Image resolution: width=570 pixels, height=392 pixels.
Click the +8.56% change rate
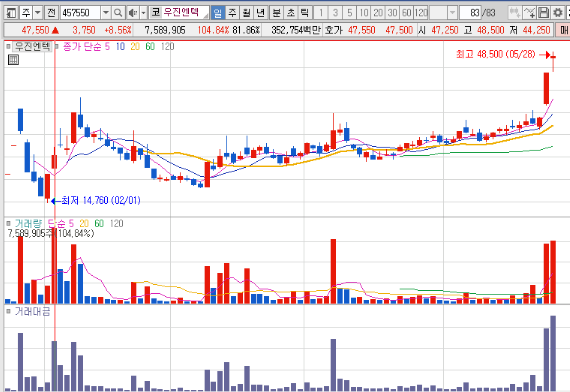click(x=118, y=30)
